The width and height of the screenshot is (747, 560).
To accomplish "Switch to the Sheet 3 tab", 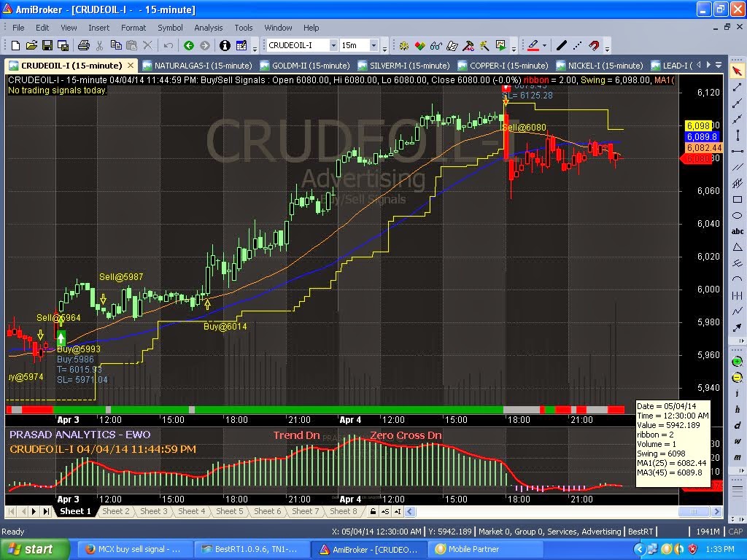I will (x=152, y=511).
